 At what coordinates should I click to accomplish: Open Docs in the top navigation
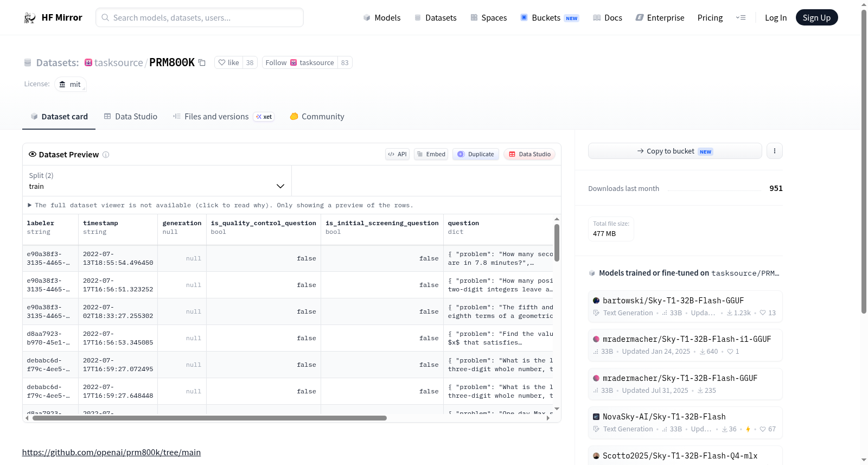tap(608, 18)
